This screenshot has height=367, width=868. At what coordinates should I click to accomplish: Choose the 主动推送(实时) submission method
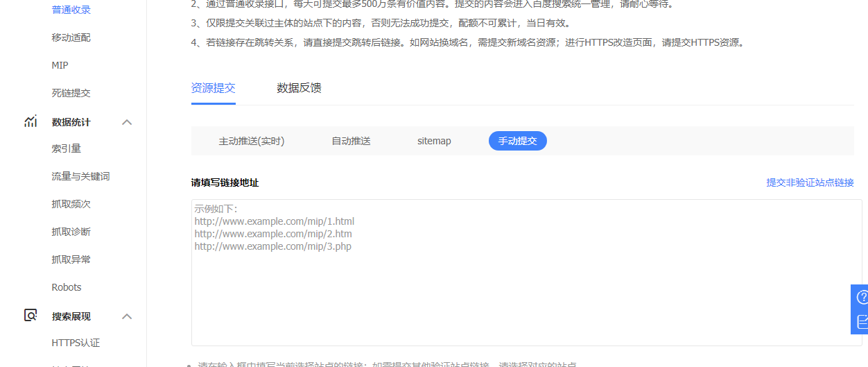point(252,141)
